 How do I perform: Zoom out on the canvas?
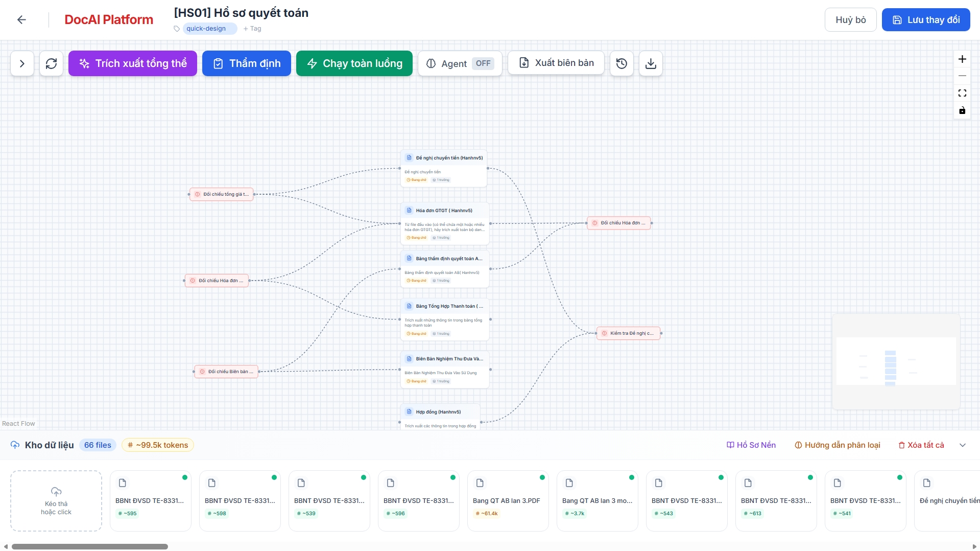coord(962,76)
